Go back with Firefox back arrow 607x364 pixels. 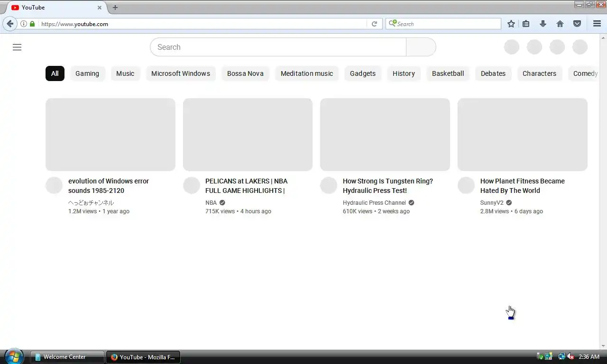pyautogui.click(x=10, y=24)
